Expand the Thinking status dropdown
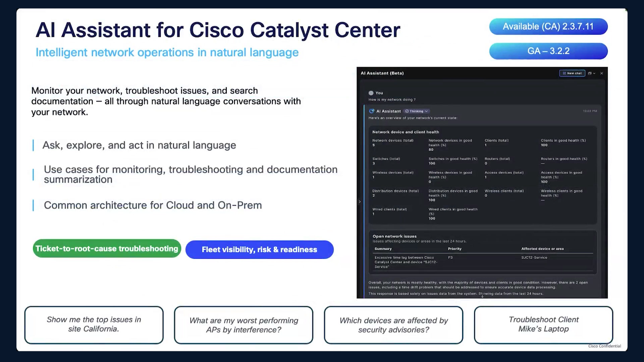The width and height of the screenshot is (644, 362). (x=417, y=111)
